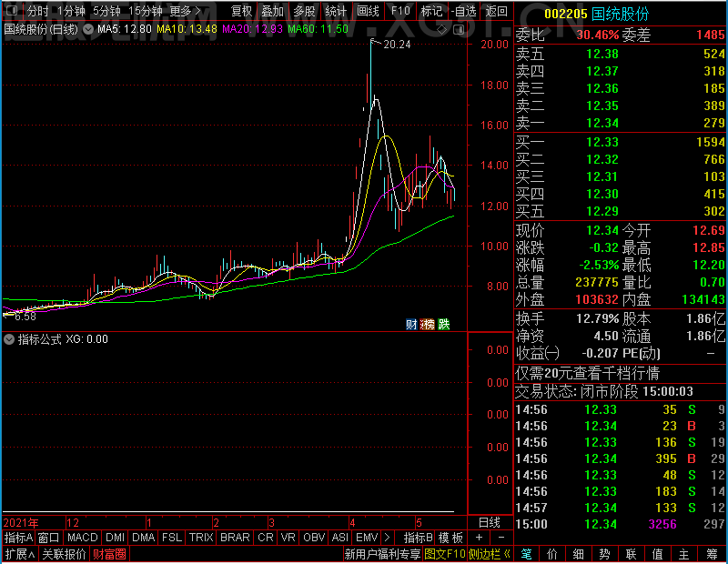Select the DMA indicator

[x=144, y=538]
